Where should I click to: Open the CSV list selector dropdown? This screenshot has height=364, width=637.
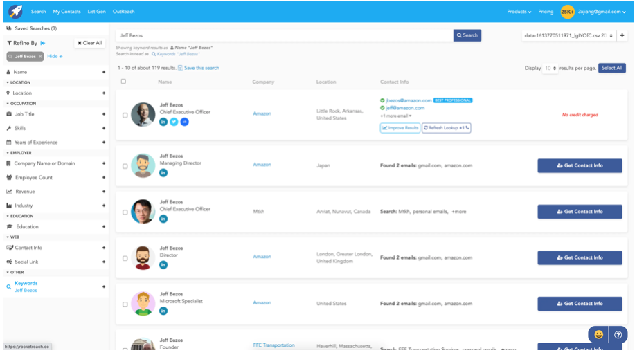coord(568,35)
